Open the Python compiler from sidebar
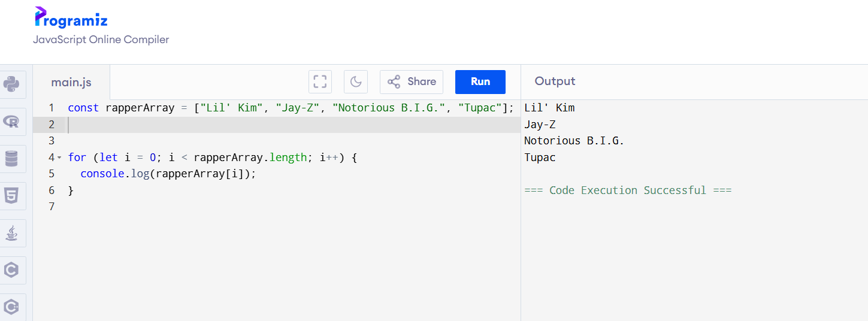Image resolution: width=868 pixels, height=321 pixels. tap(11, 84)
